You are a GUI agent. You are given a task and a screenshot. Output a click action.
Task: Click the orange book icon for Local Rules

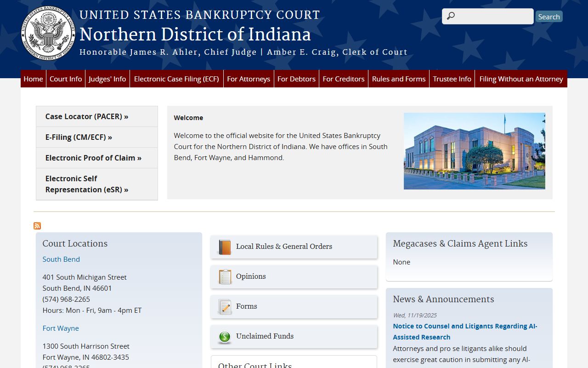(225, 247)
